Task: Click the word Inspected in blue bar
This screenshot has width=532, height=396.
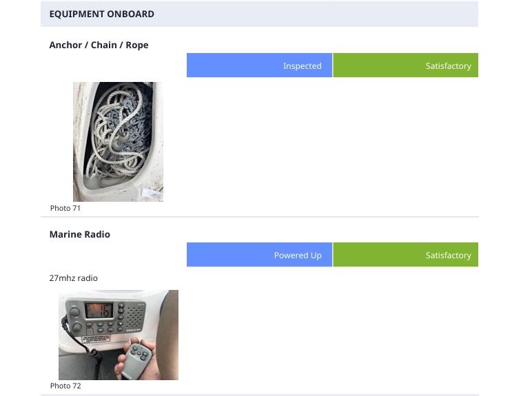Action: 302,66
